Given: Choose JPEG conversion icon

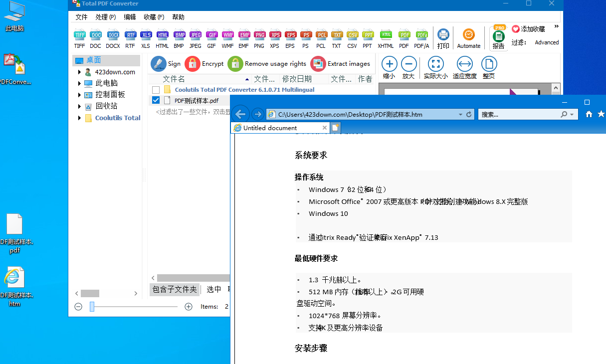Looking at the screenshot, I should tap(196, 39).
